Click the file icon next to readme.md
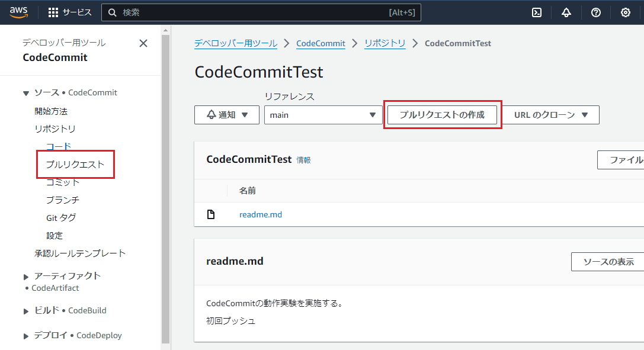The height and width of the screenshot is (350, 644). pyautogui.click(x=211, y=215)
